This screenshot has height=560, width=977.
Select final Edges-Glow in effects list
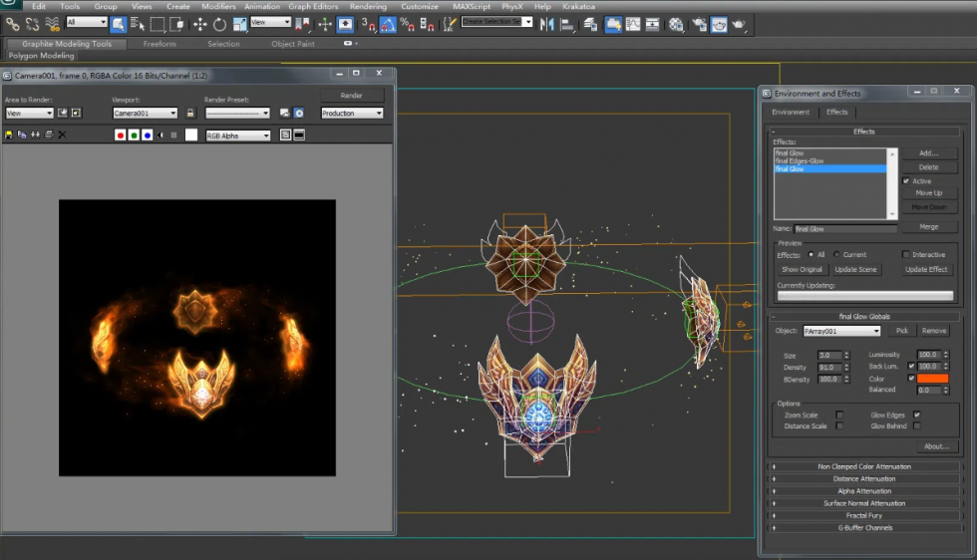(829, 160)
